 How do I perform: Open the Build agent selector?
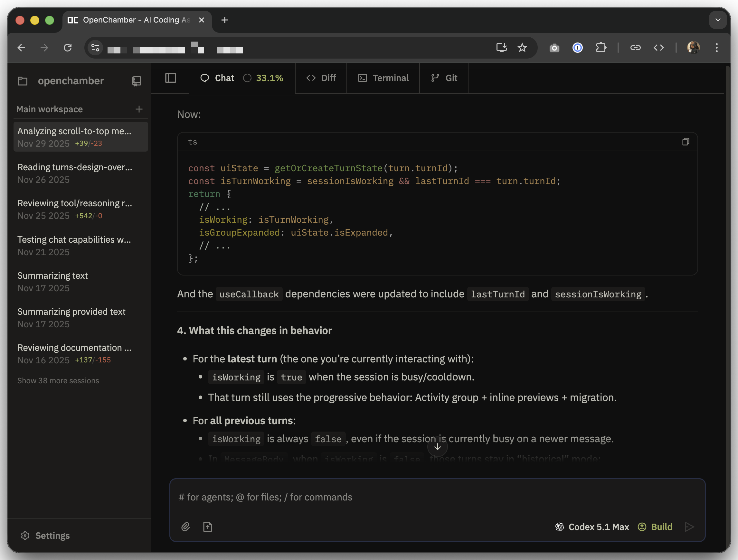tap(655, 527)
